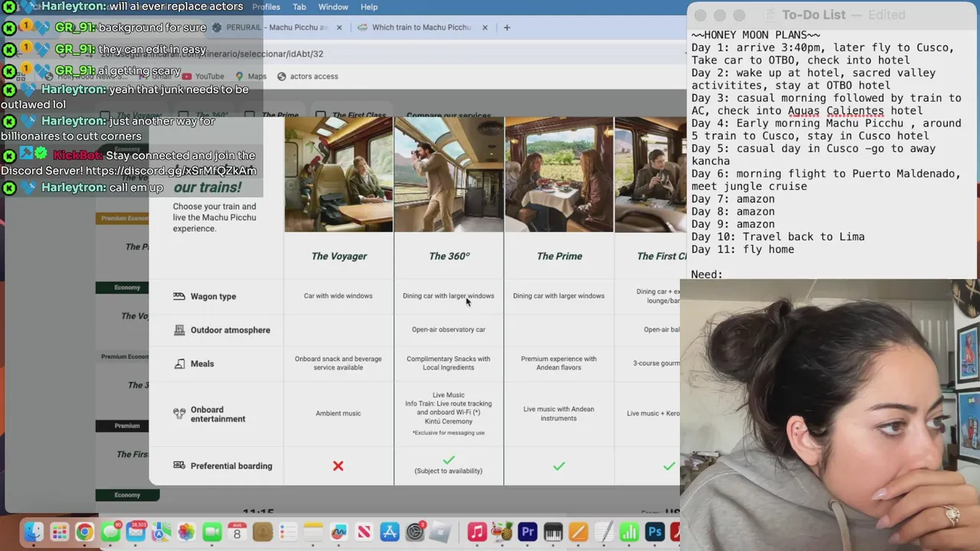This screenshot has height=551, width=980.
Task: Open the App Store Dock icon
Action: tap(390, 532)
